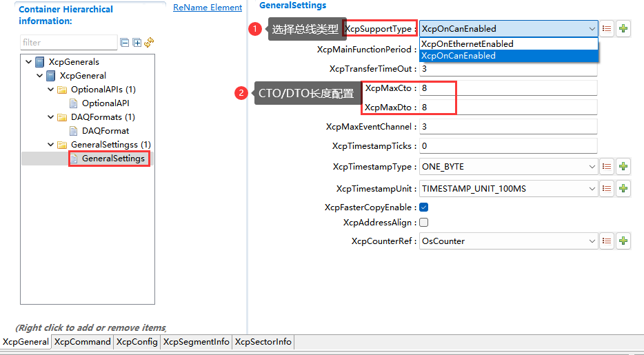The width and height of the screenshot is (644, 355).
Task: Uncheck the XcpFasterCopyEnable checkbox
Action: [x=424, y=207]
